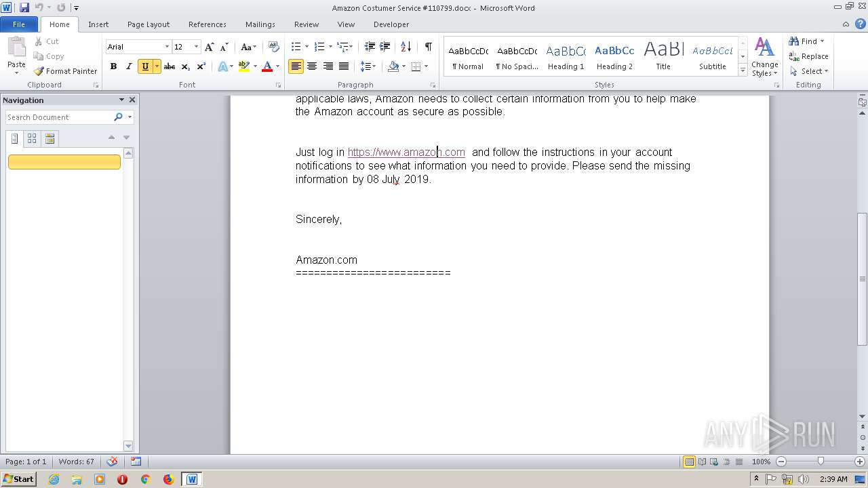Decrease paragraph indent
Screen dimensions: 868x488
pyautogui.click(x=370, y=47)
